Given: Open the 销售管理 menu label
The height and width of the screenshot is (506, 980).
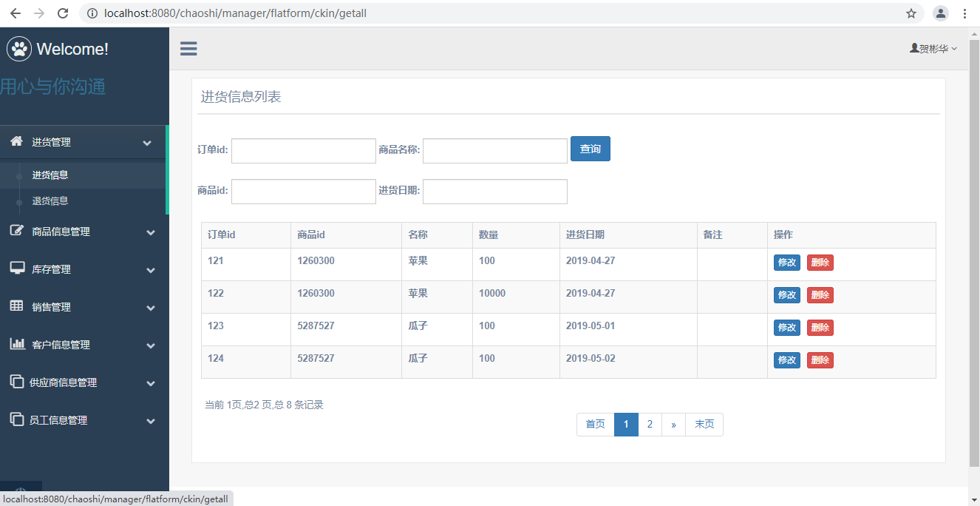Looking at the screenshot, I should click(51, 307).
